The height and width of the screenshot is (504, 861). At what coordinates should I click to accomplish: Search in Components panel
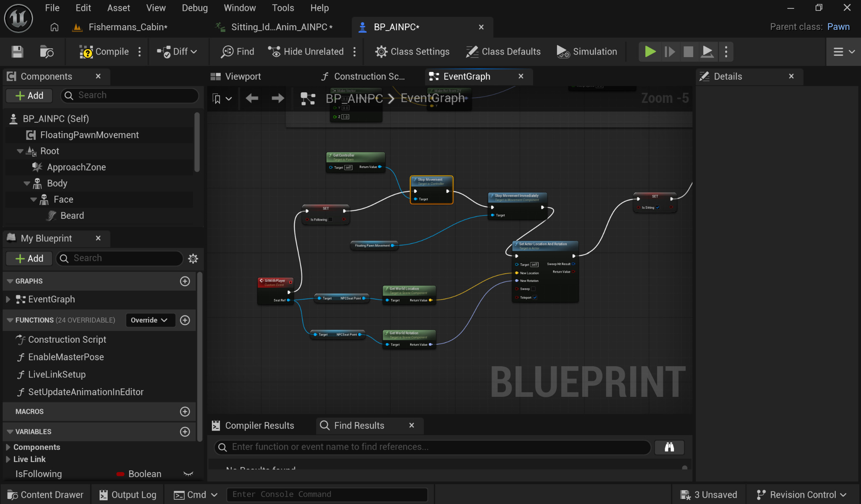129,95
